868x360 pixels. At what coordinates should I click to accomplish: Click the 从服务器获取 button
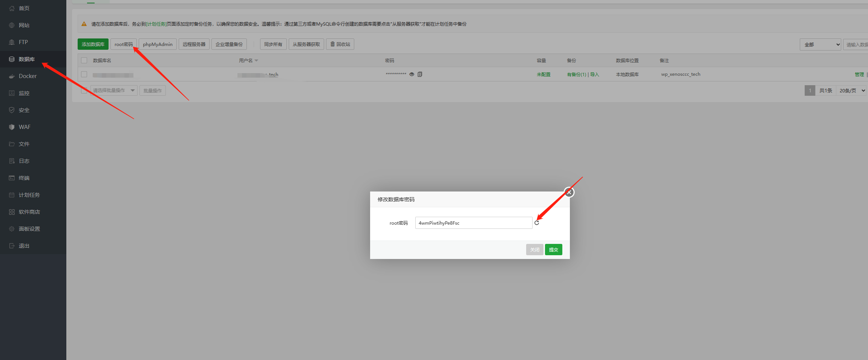point(306,44)
